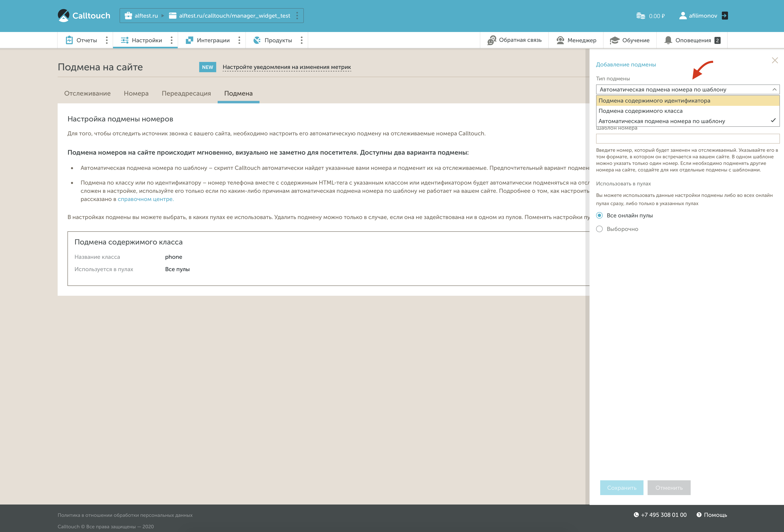Click the Сохранить button

621,488
